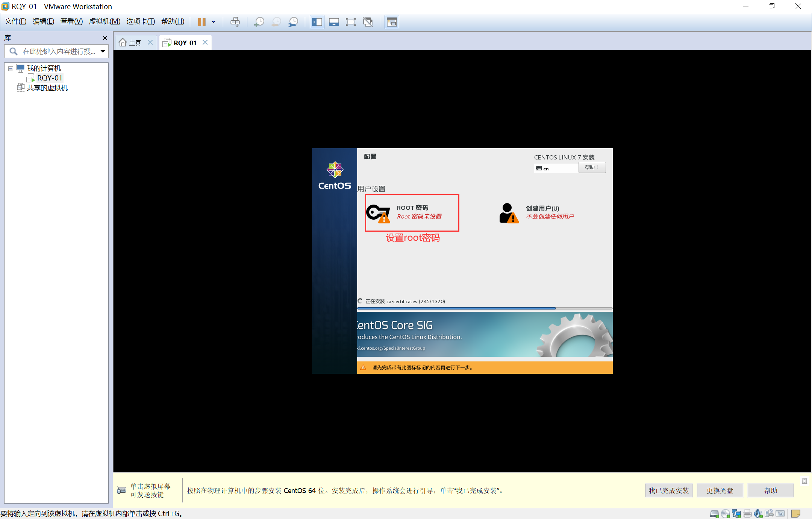Collapse the 我的计算机 tree node
This screenshot has height=519, width=812.
coord(11,68)
